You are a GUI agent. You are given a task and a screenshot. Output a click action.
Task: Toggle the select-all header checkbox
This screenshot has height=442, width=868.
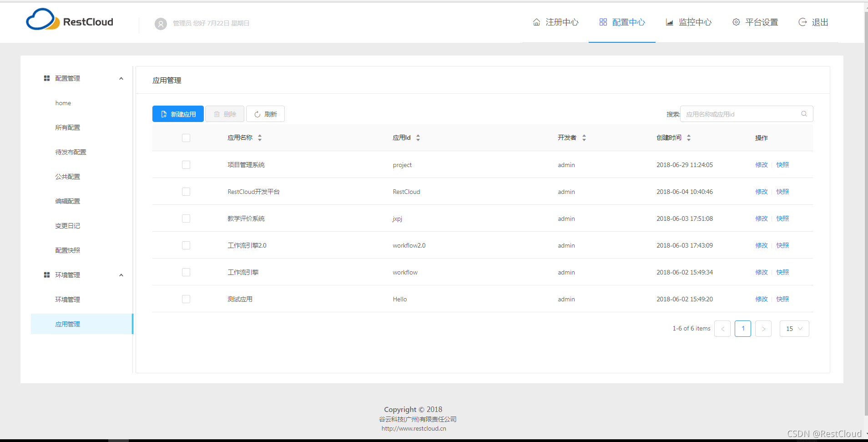click(x=186, y=138)
